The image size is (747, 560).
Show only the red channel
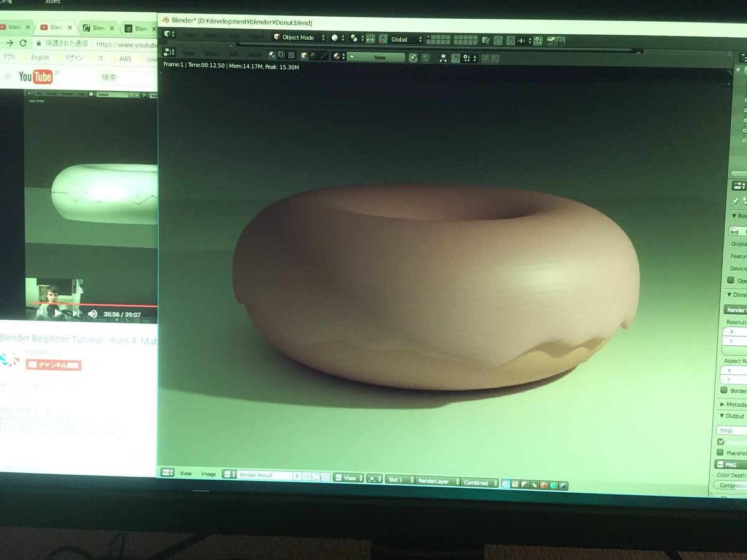tap(543, 485)
